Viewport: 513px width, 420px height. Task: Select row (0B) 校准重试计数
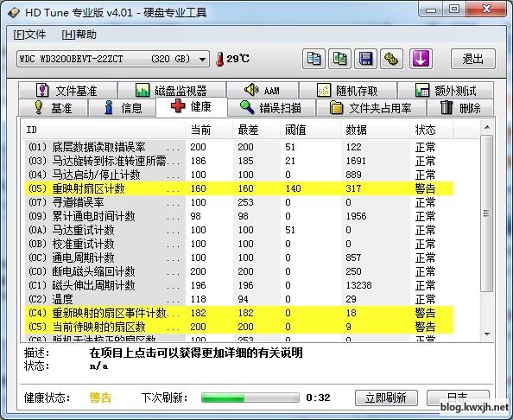239,244
